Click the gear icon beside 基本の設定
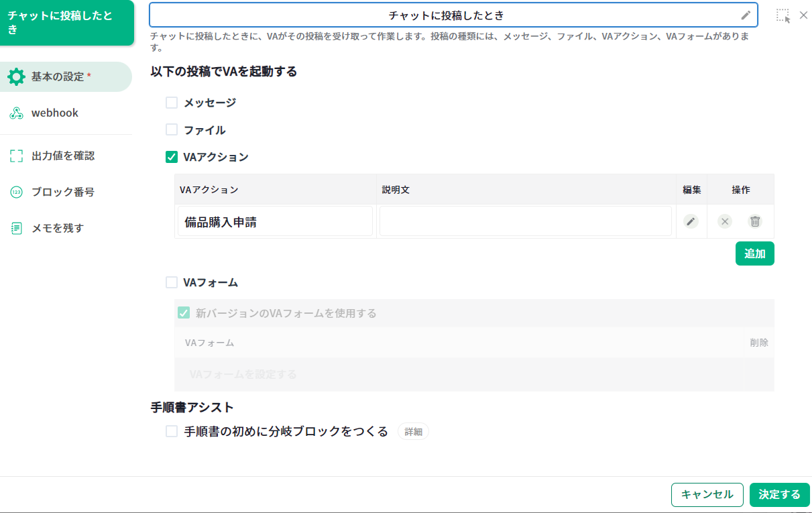The image size is (812, 513). click(16, 76)
